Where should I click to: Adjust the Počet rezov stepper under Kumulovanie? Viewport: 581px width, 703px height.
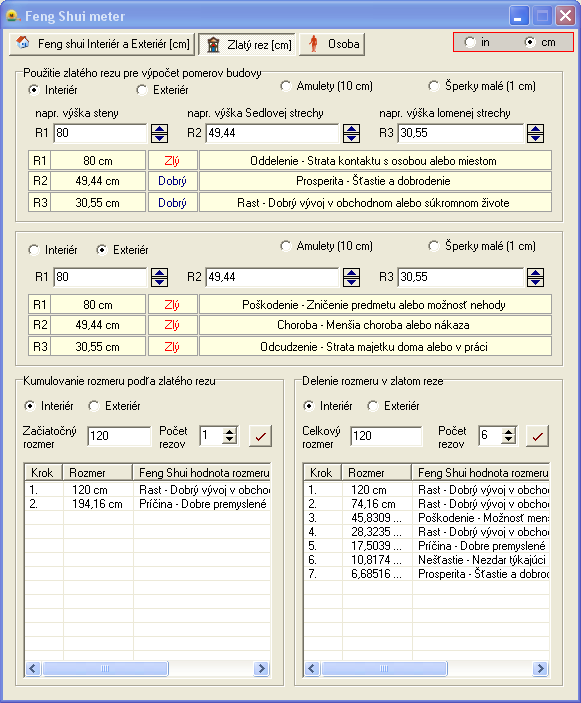pos(229,435)
